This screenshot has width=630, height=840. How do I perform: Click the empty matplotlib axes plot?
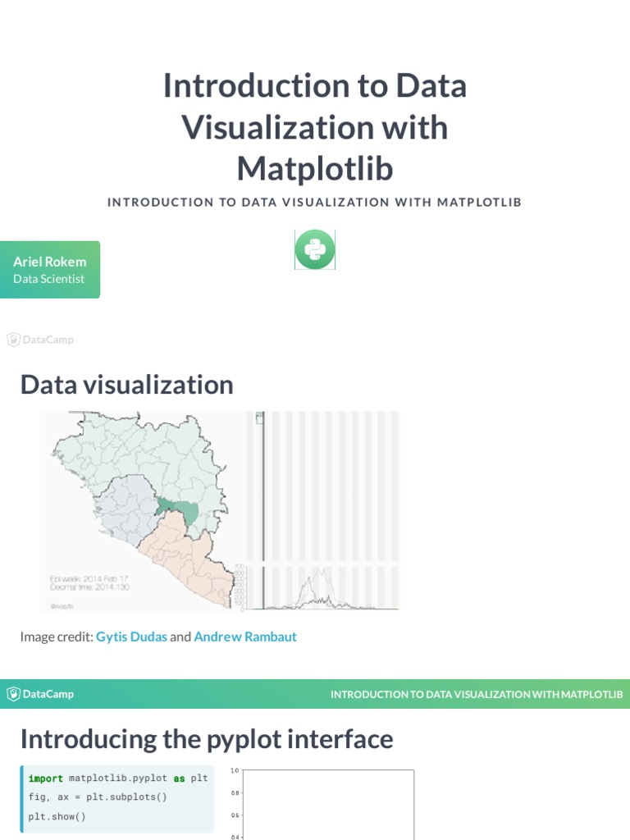click(x=322, y=805)
